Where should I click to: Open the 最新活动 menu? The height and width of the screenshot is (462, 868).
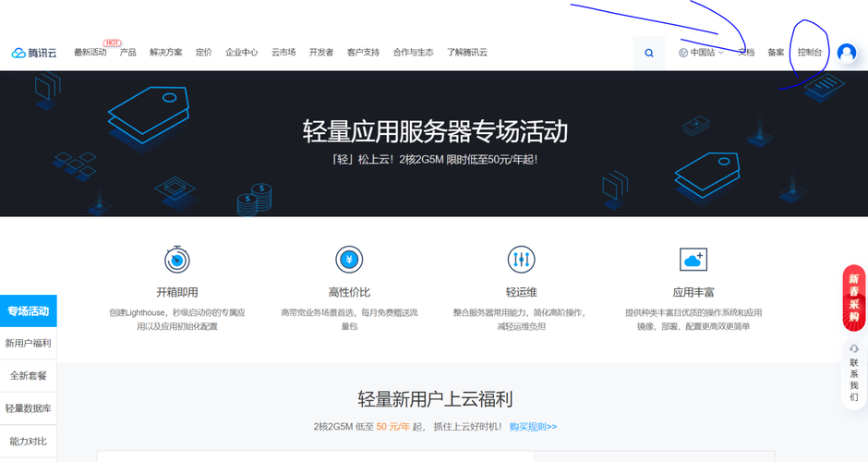click(x=90, y=52)
